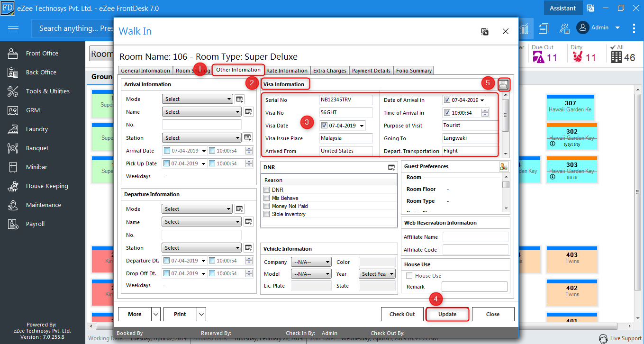Tick the Money Not Paid checkbox

point(266,206)
